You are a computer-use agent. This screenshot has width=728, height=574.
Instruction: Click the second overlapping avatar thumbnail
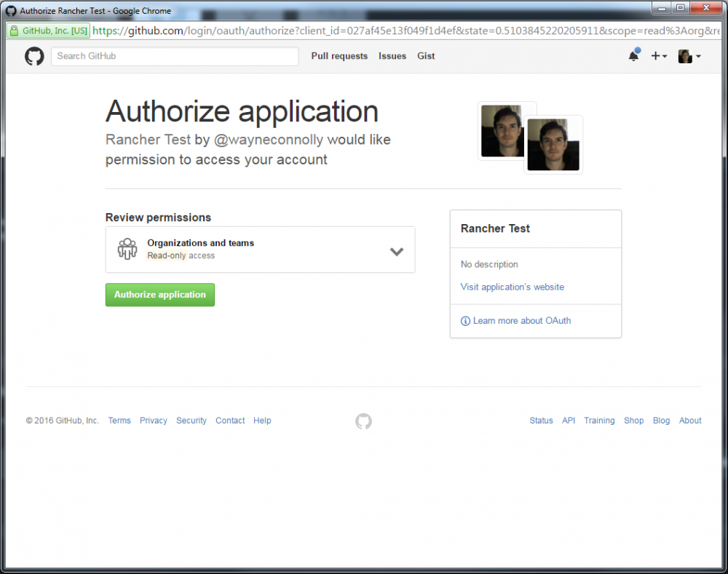553,145
